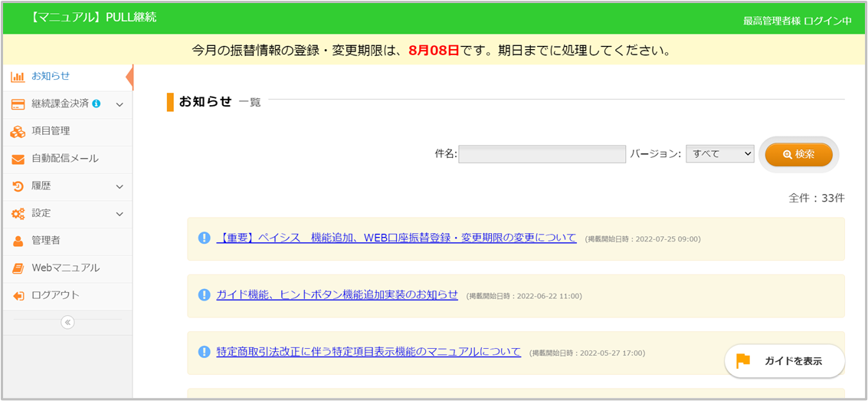This screenshot has width=868, height=401.
Task: Expand the 設定 submenu chevron
Action: tap(120, 214)
